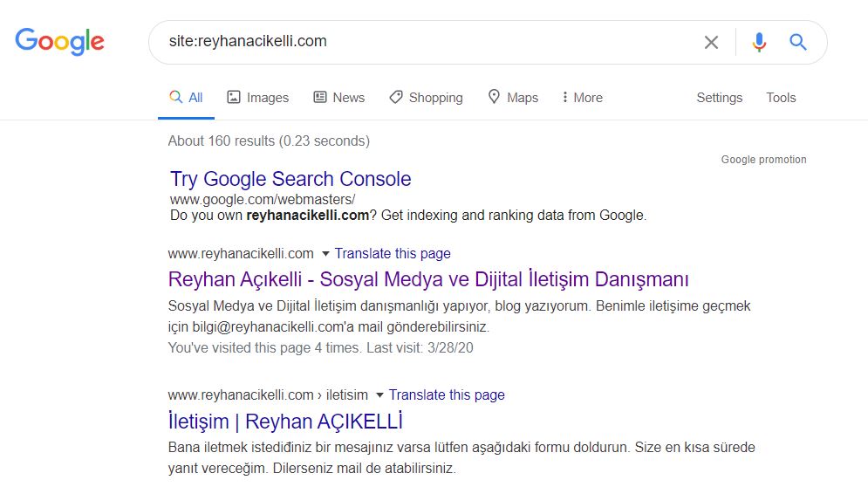Switch to the Images tab label

pyautogui.click(x=267, y=98)
